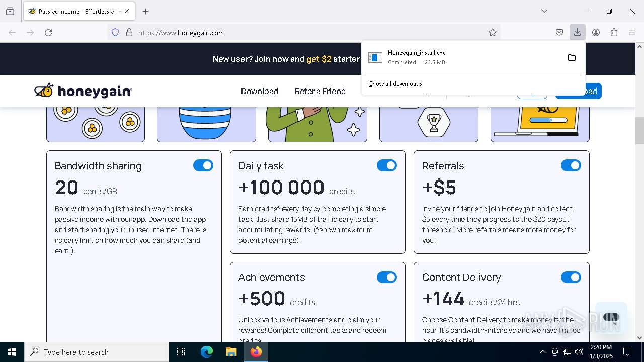Click the get $2 banner link
The width and height of the screenshot is (644, 362).
318,59
